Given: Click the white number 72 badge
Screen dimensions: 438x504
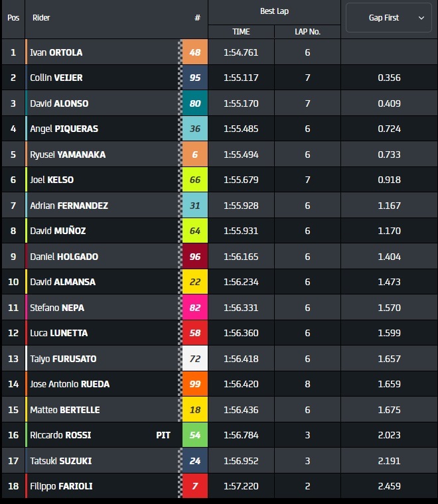Looking at the screenshot, I should [x=195, y=359].
